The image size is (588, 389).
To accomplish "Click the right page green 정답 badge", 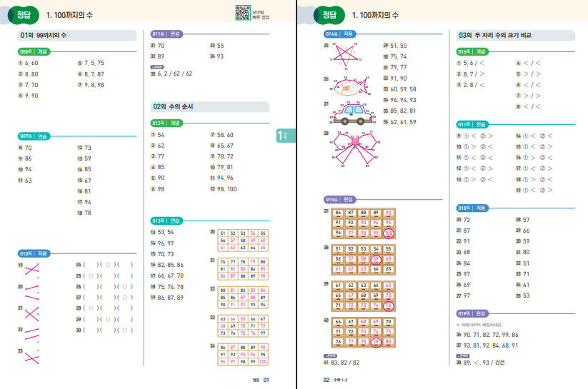I will pyautogui.click(x=329, y=15).
